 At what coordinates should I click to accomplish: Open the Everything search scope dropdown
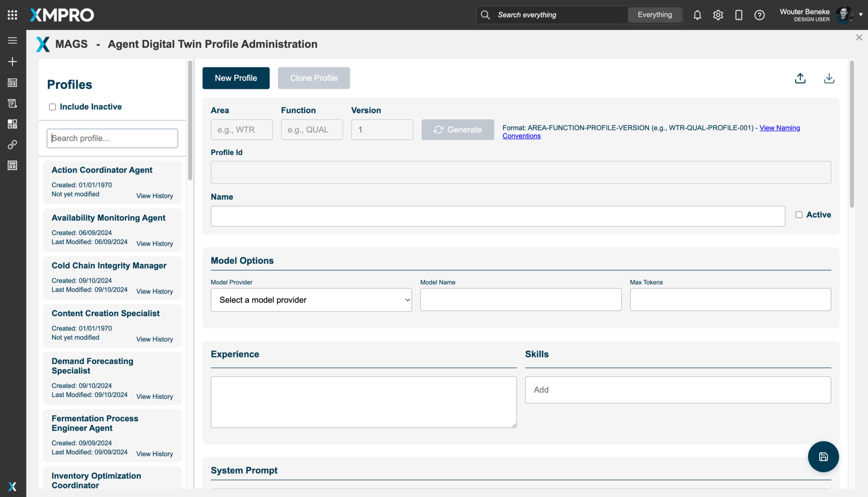[x=654, y=15]
